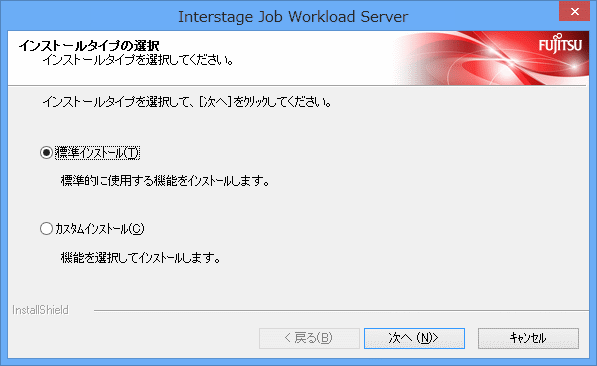Click the FUJITSU logo in the banner
The width and height of the screenshot is (597, 366).
pos(560,44)
